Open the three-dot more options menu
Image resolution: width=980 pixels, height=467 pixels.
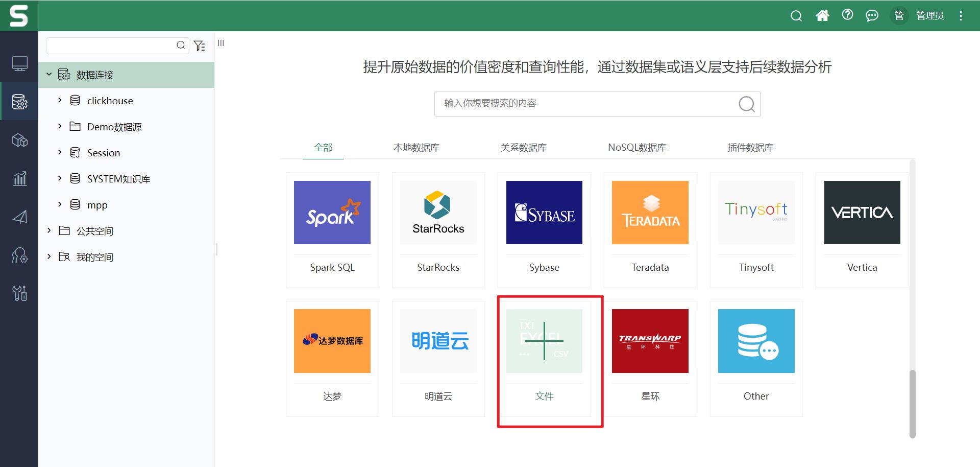pos(961,16)
